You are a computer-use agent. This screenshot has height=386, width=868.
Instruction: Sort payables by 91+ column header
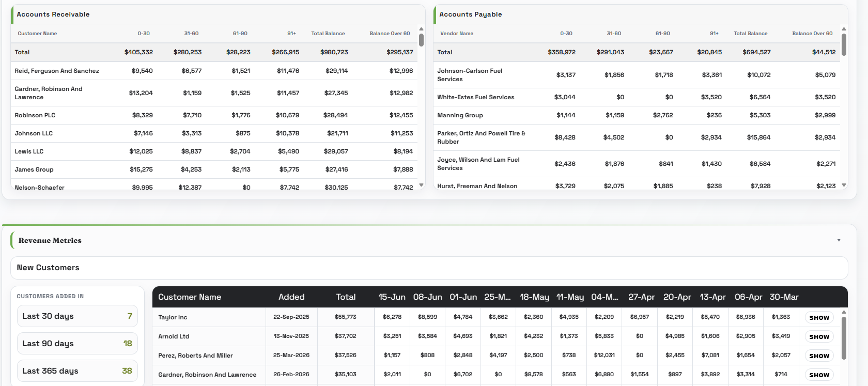click(714, 34)
